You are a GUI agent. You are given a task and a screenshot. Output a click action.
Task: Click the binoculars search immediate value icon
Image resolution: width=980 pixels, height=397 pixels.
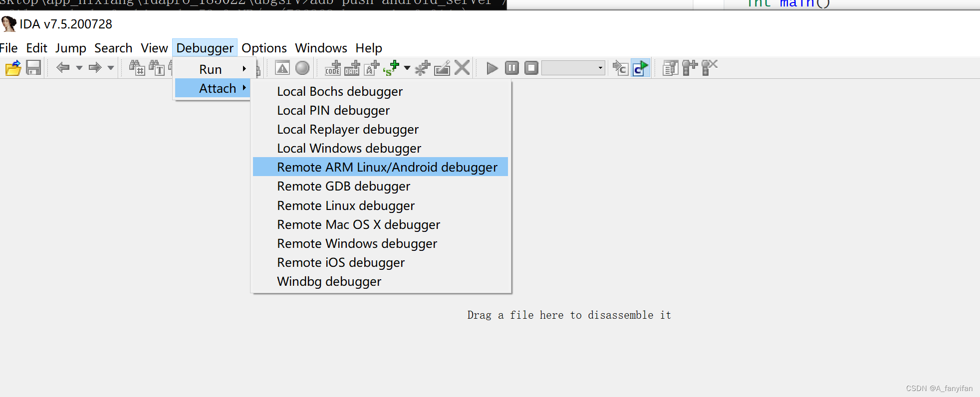click(137, 68)
